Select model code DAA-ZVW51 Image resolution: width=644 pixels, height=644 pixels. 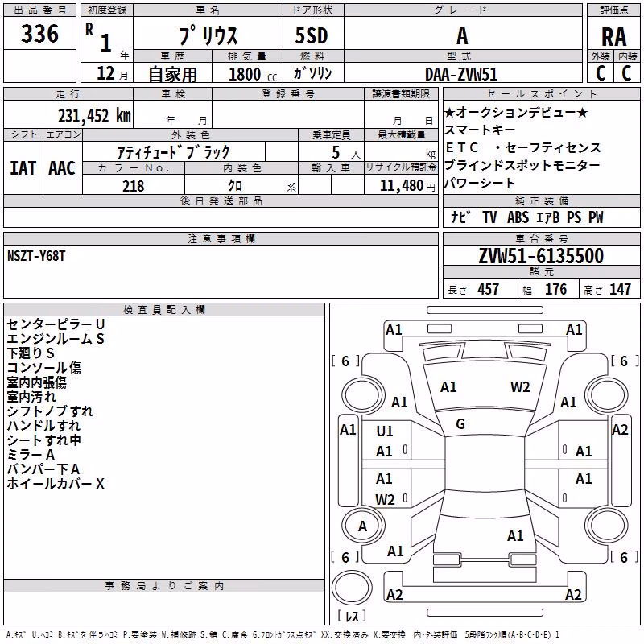[x=461, y=74]
